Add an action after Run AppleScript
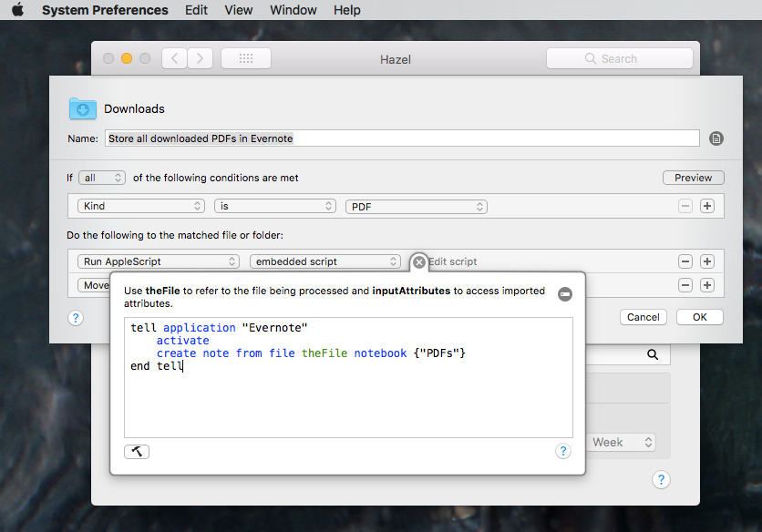The image size is (762, 532). [x=707, y=261]
